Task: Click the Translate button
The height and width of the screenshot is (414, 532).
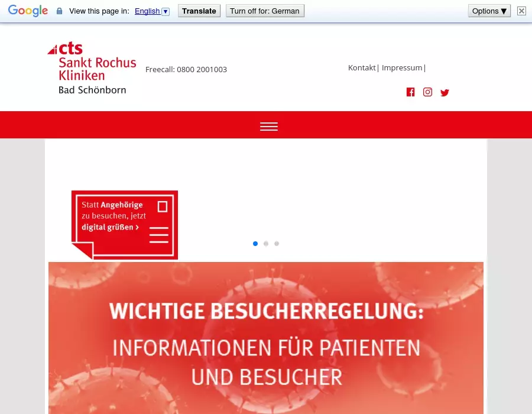Action: 199,11
